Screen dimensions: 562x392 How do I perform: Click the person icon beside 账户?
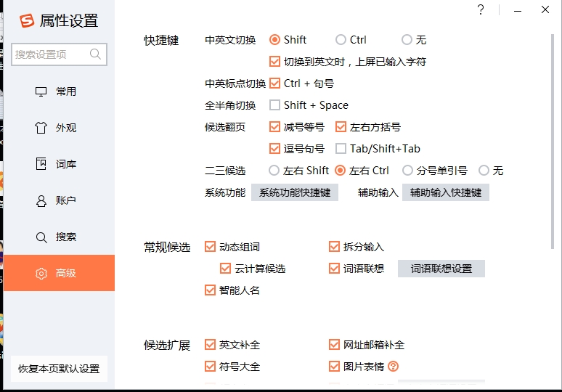pyautogui.click(x=41, y=200)
